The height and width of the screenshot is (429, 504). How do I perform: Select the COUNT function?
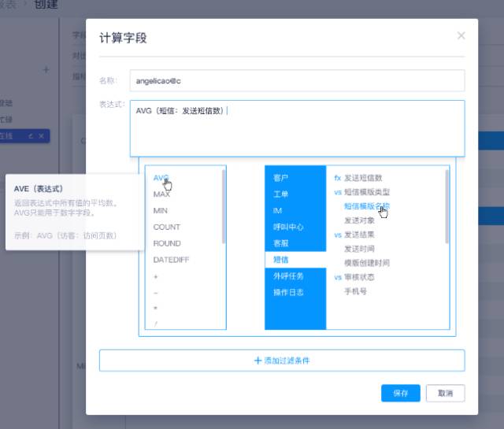point(166,227)
